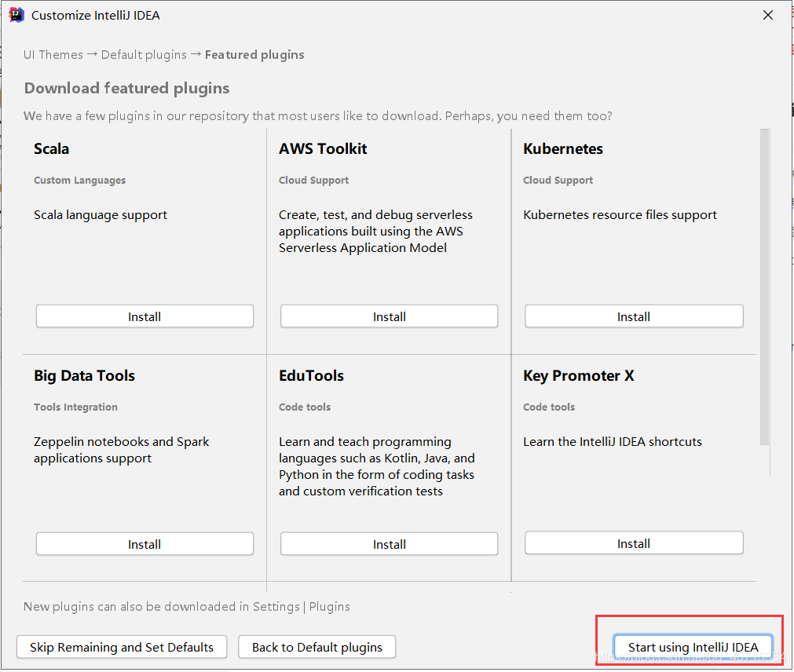Click Learn the IntelliJ IDEA shortcuts text

(x=613, y=442)
